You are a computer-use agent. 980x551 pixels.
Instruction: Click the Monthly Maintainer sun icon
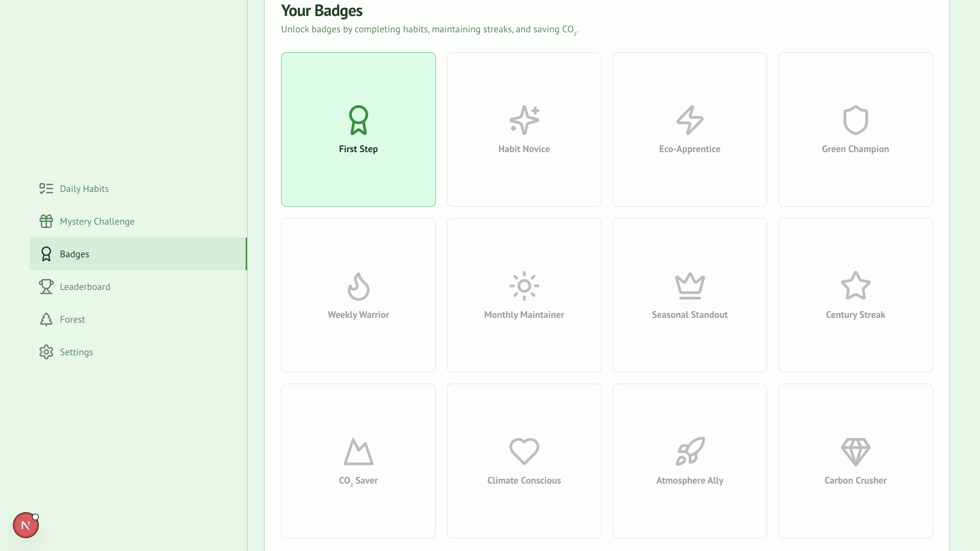click(x=524, y=286)
